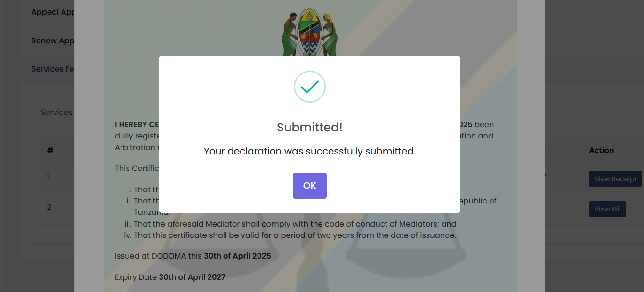Select table row number 2 cell
The image size is (644, 292).
click(48, 207)
